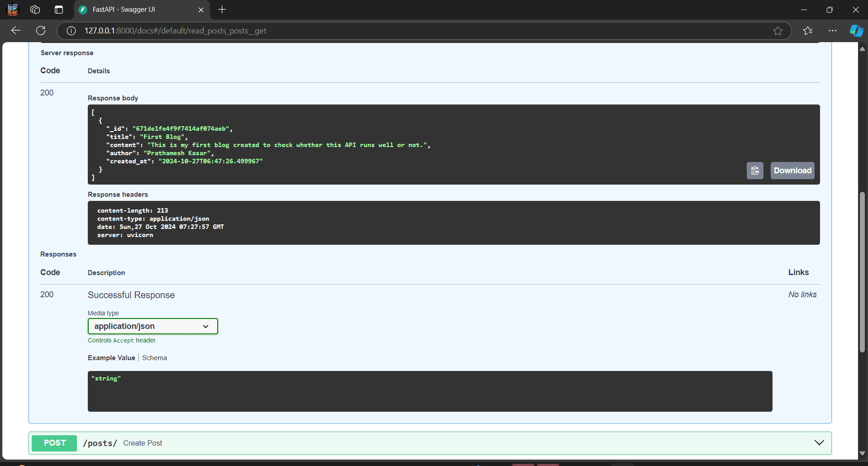Close the FastAPI - Swagger UI tab

pos(201,10)
